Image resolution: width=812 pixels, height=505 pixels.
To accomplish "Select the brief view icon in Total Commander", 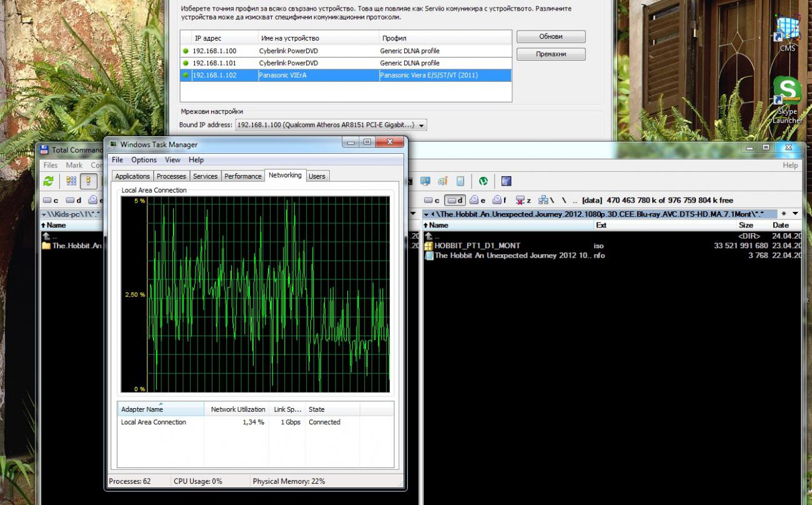I will [71, 181].
